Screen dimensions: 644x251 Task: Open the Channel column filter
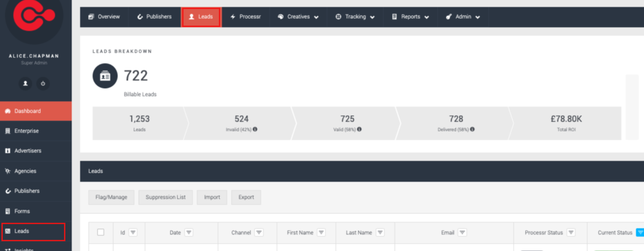(x=259, y=233)
